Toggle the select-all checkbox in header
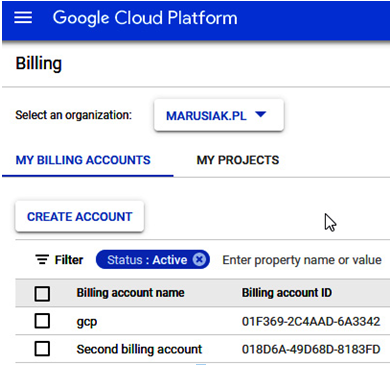Viewport: 390px width, 365px height. 42,294
